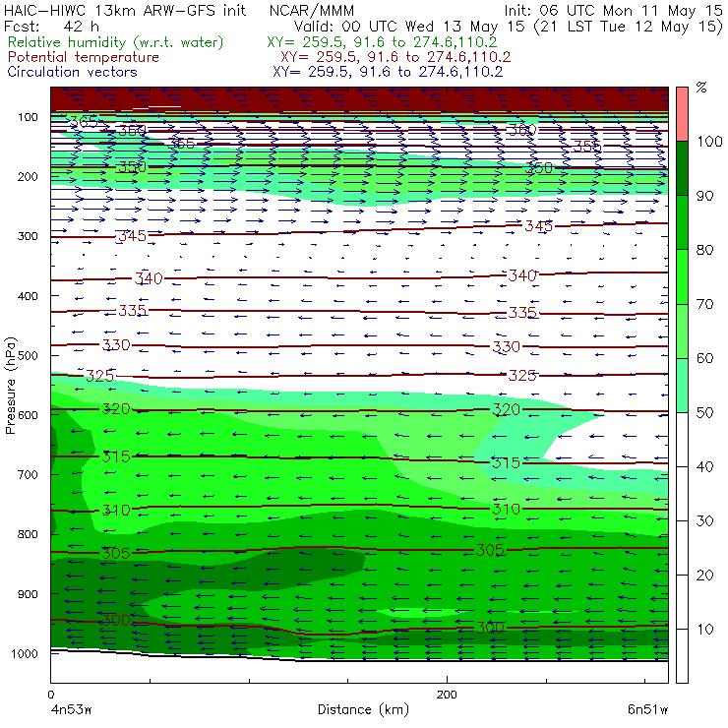Viewport: 728px width, 728px height.
Task: Click the '6n51w' end location label
Action: [647, 709]
